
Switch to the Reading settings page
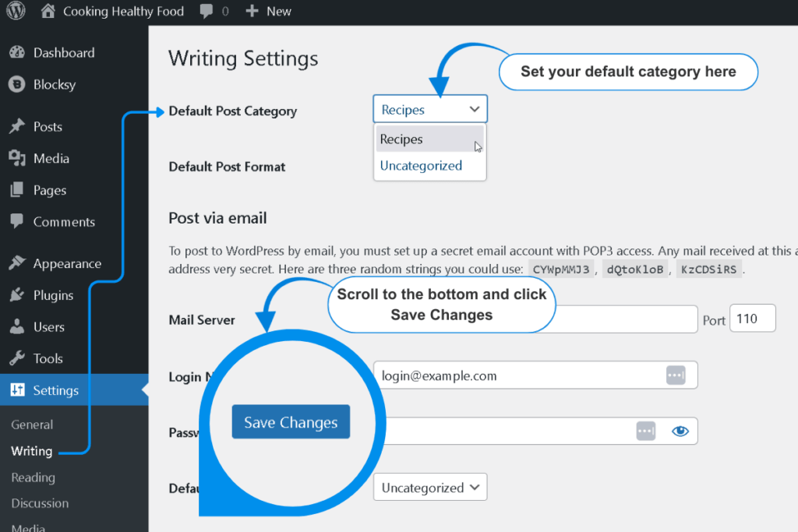click(x=33, y=477)
